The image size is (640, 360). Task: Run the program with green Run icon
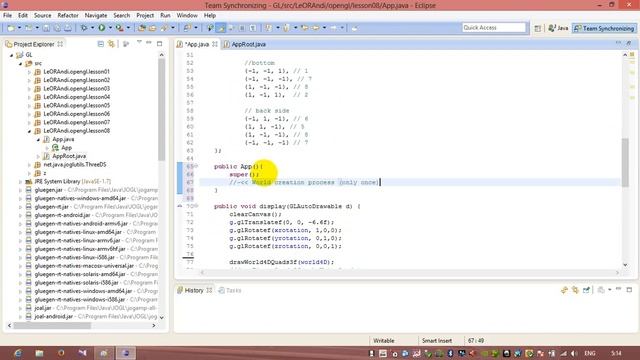click(x=102, y=28)
